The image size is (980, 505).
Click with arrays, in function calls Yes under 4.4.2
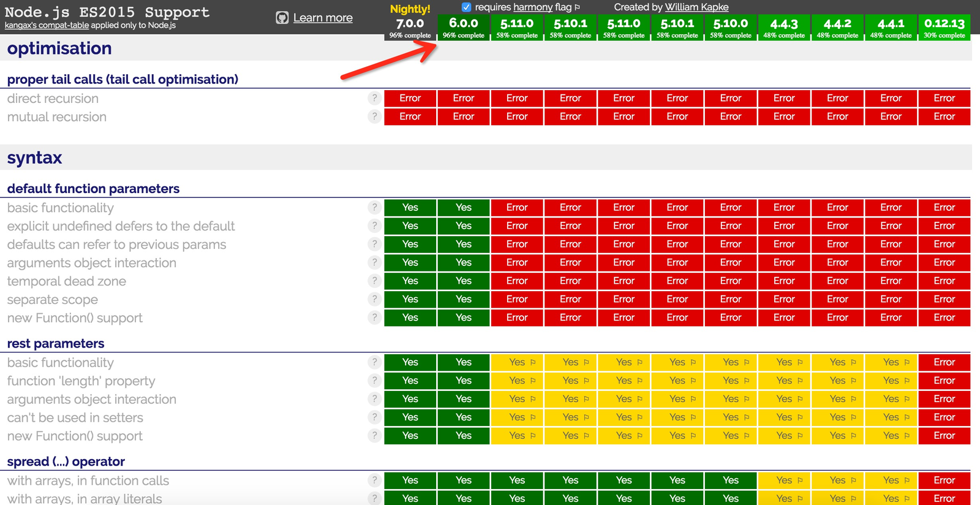(x=837, y=480)
